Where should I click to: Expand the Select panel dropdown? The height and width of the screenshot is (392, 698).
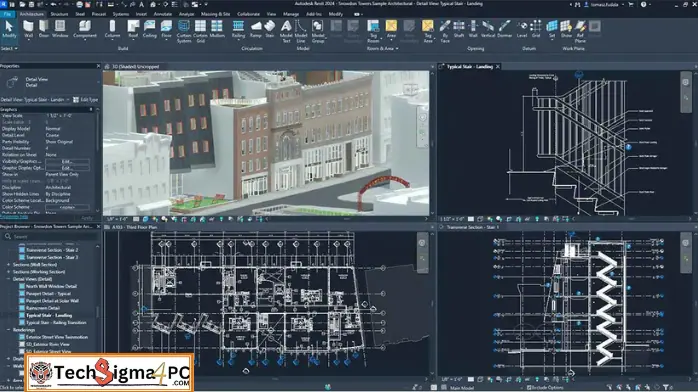click(9, 48)
